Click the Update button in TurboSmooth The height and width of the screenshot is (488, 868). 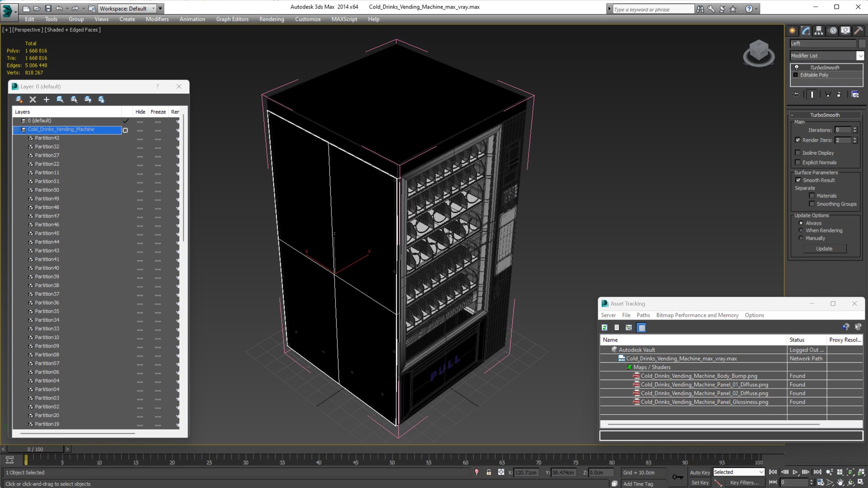(x=824, y=249)
